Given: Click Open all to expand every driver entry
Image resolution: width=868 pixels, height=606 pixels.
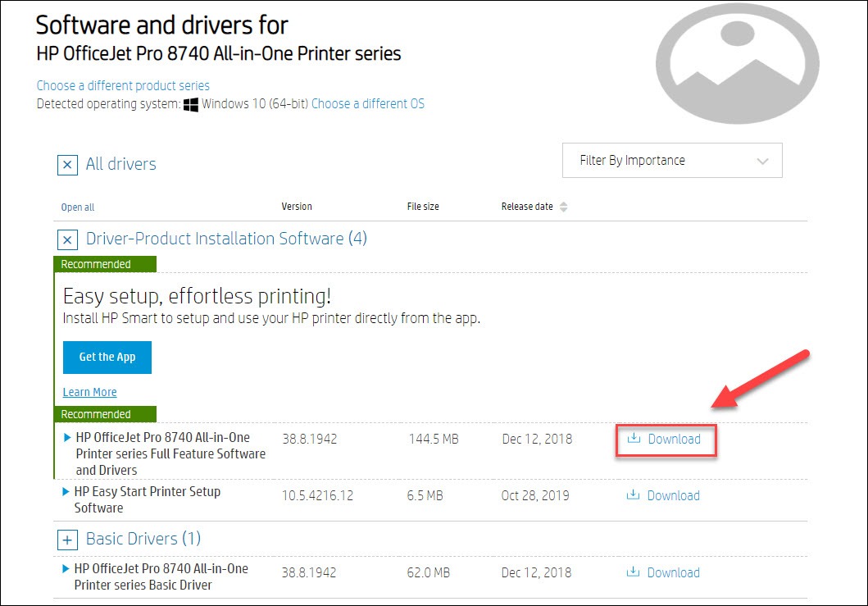Looking at the screenshot, I should click(x=76, y=207).
